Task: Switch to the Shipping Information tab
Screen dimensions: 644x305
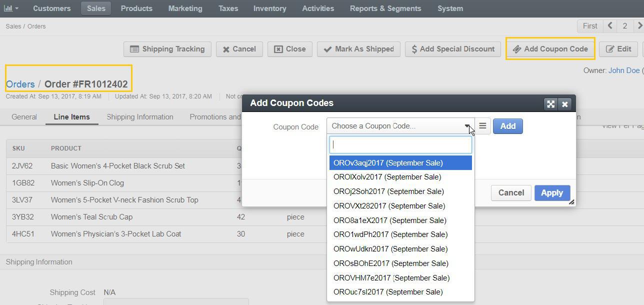Action: point(140,117)
